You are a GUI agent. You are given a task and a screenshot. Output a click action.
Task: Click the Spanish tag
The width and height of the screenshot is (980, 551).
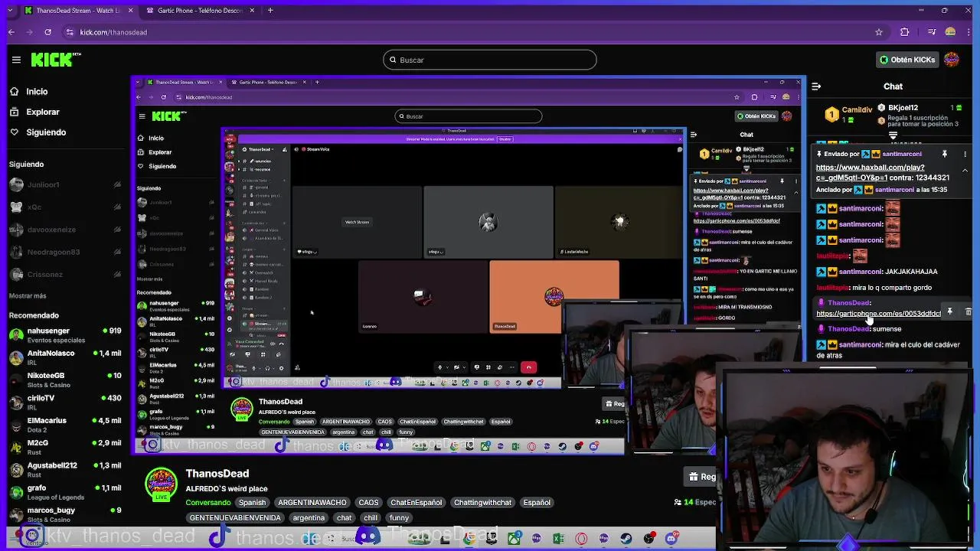[x=252, y=503]
